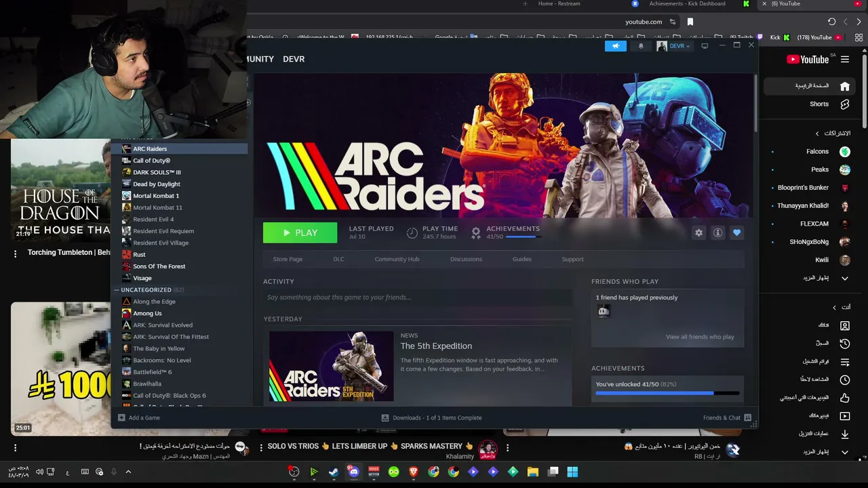Open YouTube Subscriptions section header
This screenshot has width=868, height=488.
[833, 134]
